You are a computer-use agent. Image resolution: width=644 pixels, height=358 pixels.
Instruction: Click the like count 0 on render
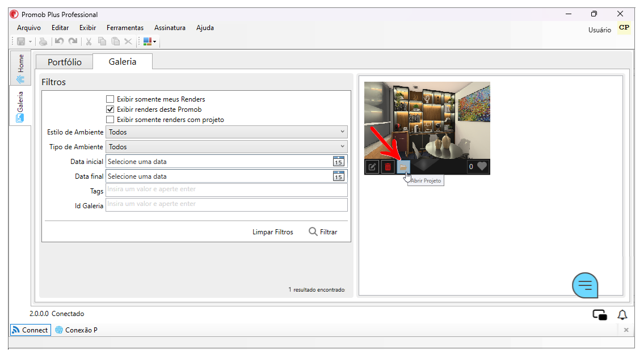click(471, 167)
